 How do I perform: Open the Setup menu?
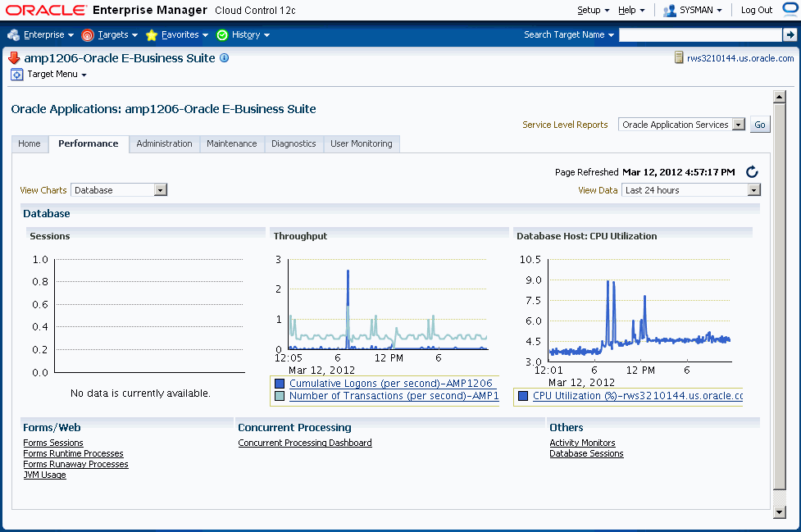point(593,10)
